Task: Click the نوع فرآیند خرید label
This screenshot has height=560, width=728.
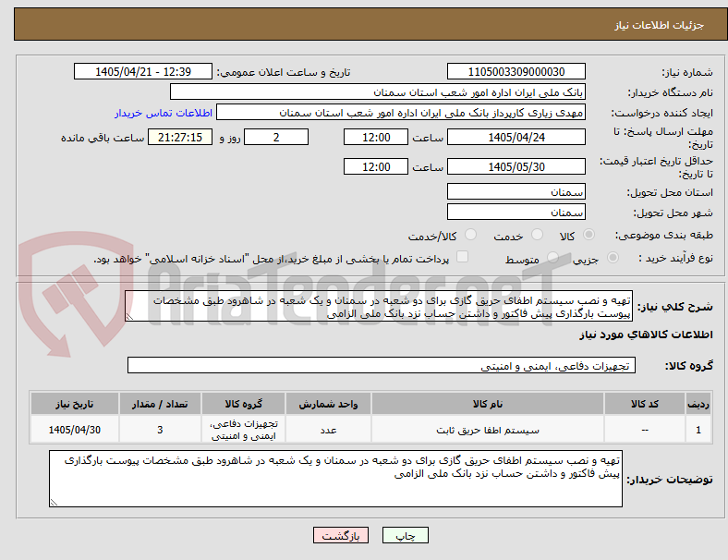Action: (x=675, y=258)
